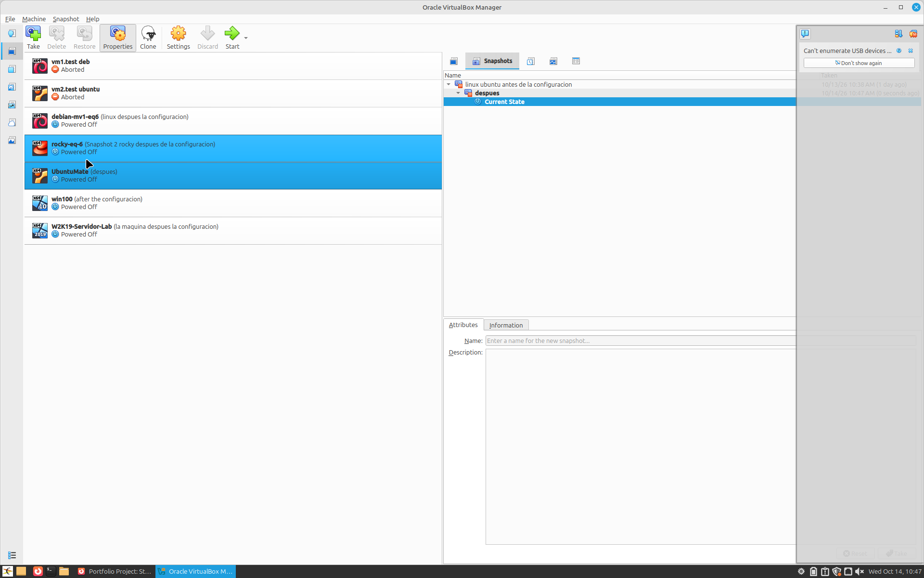Click the Take snapshot toolbar icon
The image size is (924, 578).
coord(33,38)
